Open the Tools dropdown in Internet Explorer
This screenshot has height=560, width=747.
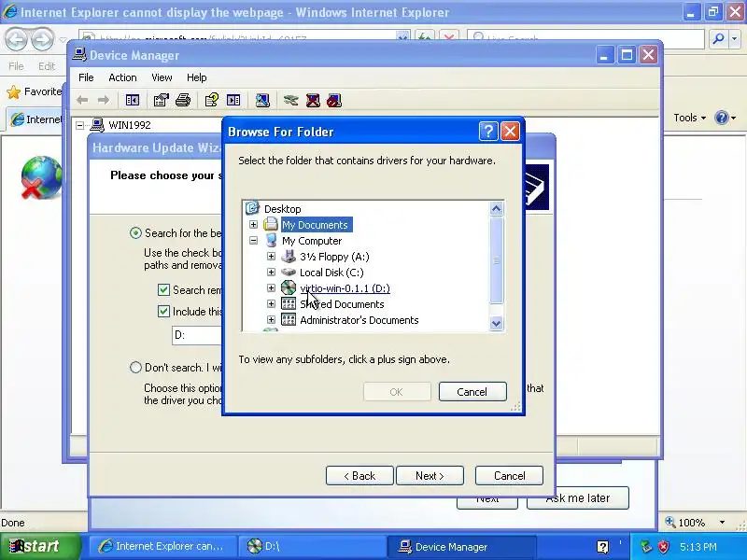(x=689, y=118)
